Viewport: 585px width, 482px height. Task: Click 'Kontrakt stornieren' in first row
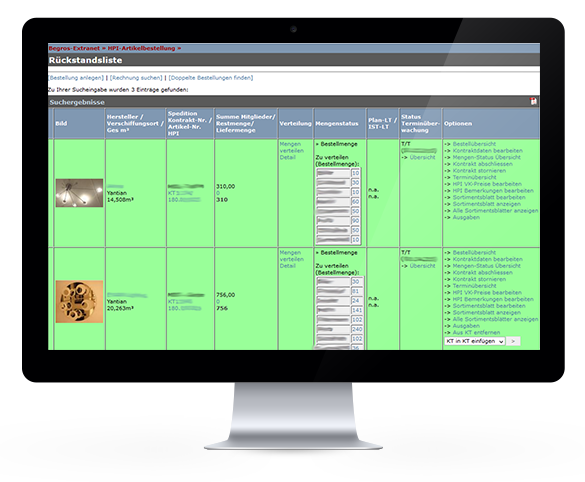[x=479, y=170]
